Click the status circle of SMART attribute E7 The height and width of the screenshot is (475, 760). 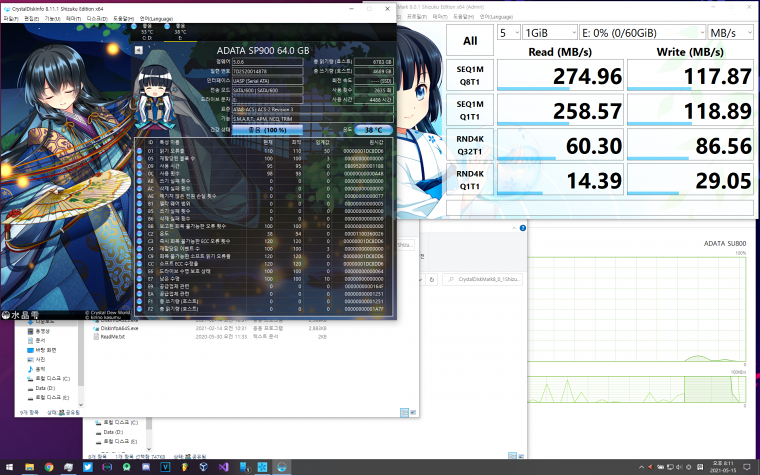(140, 279)
